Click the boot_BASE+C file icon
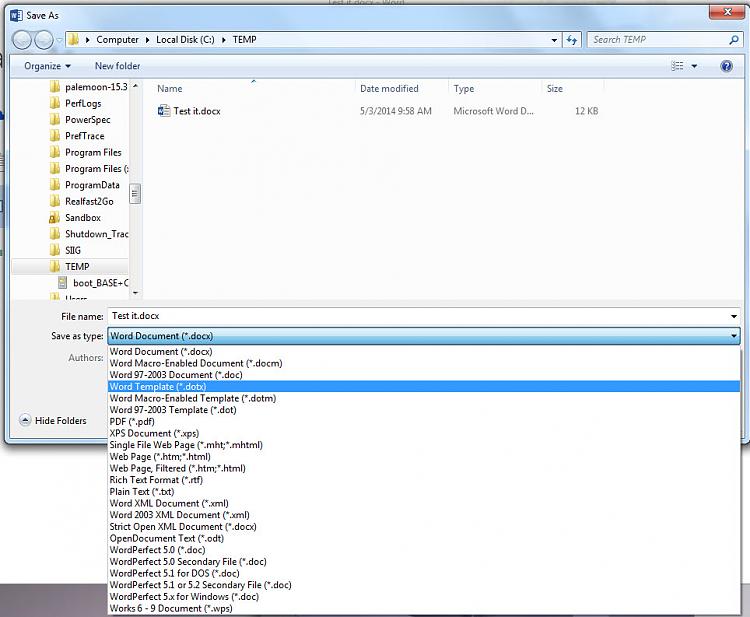 pos(62,283)
